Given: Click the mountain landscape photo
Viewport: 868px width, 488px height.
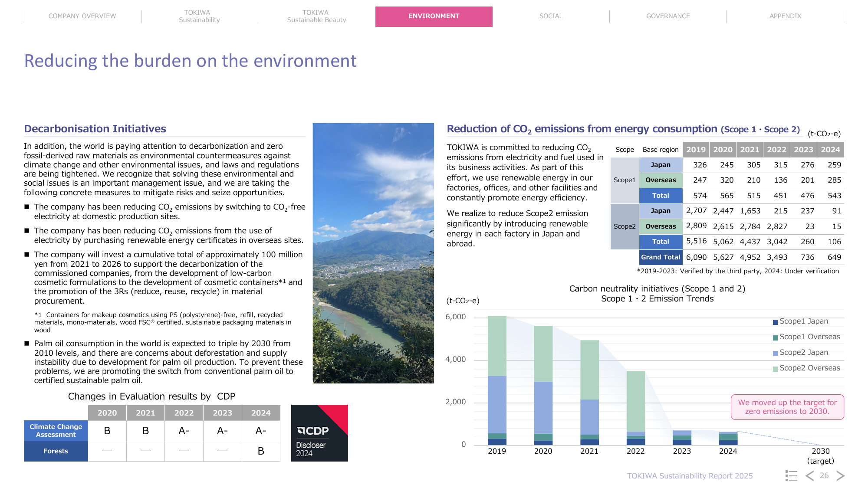Looking at the screenshot, I should (373, 253).
